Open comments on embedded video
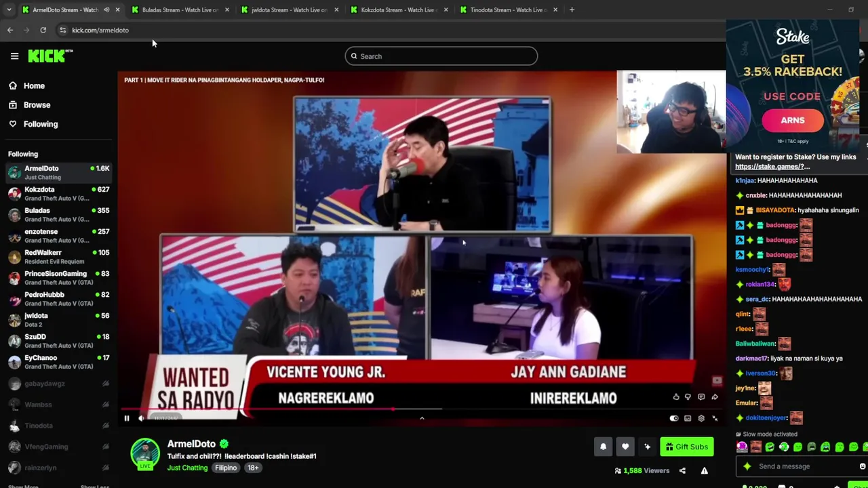868x488 pixels. [x=701, y=397]
